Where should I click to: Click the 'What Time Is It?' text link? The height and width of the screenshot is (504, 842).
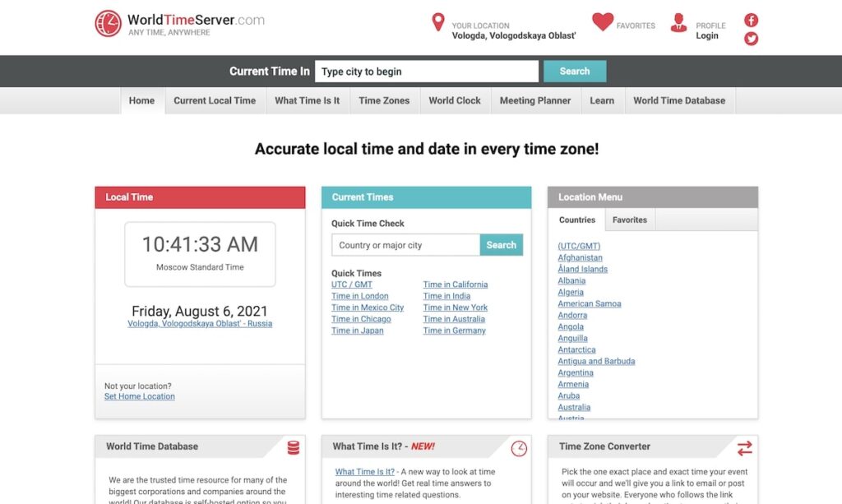click(x=364, y=472)
